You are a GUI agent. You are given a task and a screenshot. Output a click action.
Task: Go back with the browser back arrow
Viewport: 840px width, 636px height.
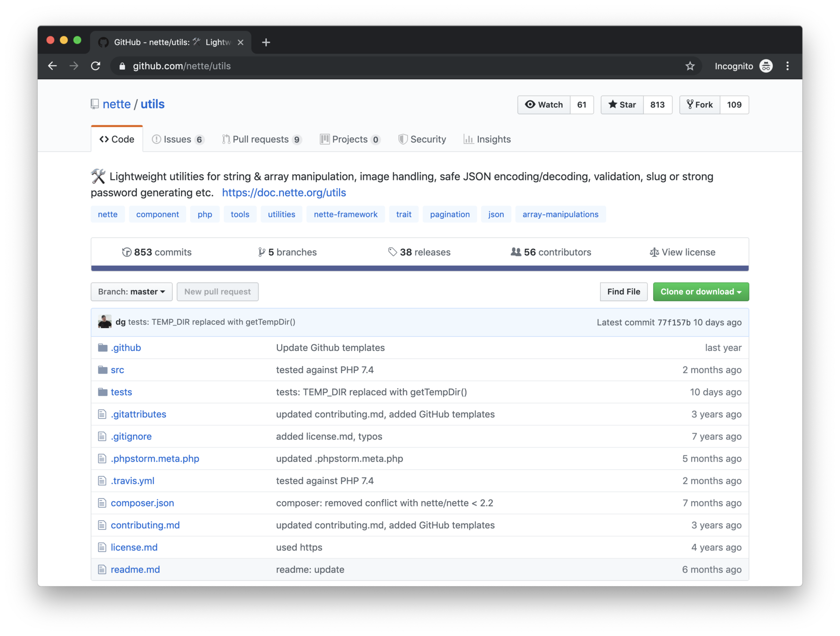point(52,66)
